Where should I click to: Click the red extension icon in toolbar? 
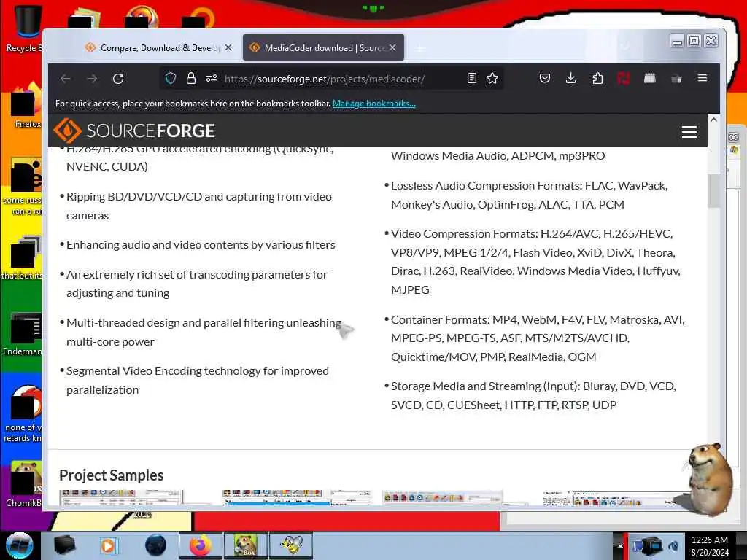click(x=623, y=78)
